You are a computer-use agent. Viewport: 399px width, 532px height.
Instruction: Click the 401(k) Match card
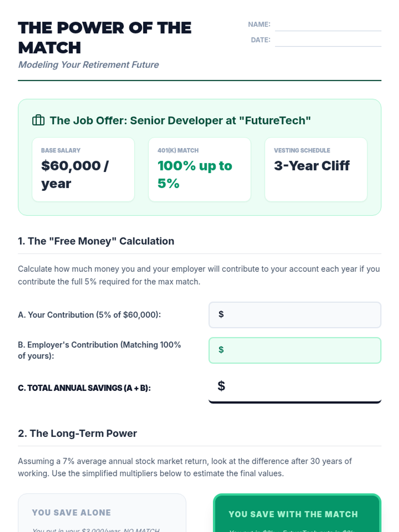click(199, 170)
